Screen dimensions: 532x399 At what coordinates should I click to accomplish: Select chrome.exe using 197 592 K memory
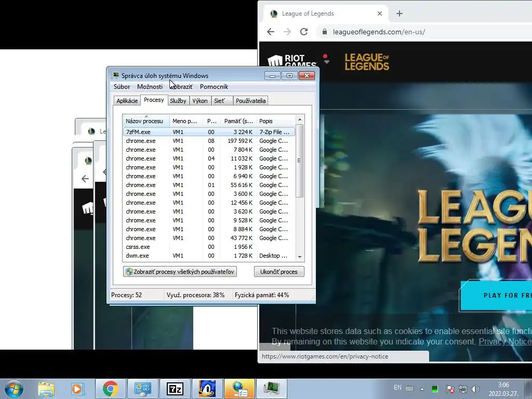click(x=209, y=141)
